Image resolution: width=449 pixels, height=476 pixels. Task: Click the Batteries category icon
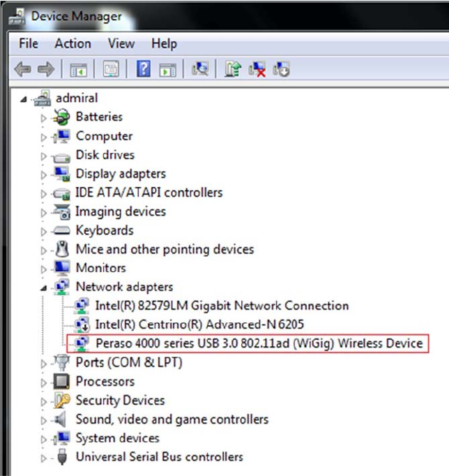click(x=61, y=117)
